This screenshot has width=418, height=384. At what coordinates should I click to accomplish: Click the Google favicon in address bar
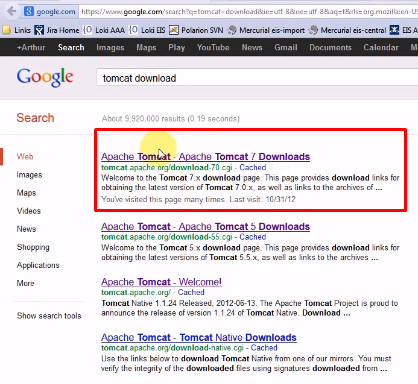[x=29, y=11]
